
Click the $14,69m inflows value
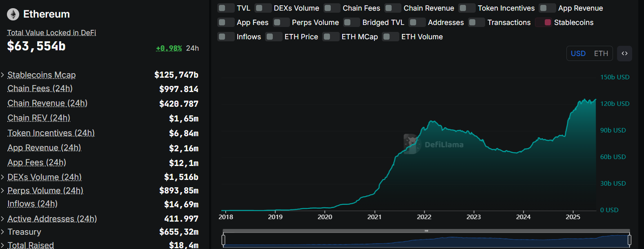coord(181,204)
